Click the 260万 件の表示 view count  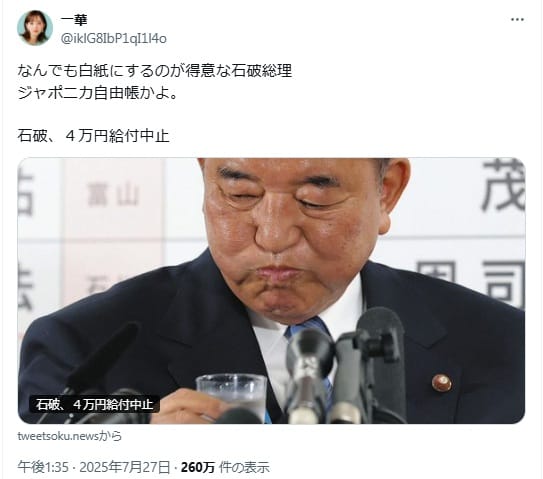225,468
